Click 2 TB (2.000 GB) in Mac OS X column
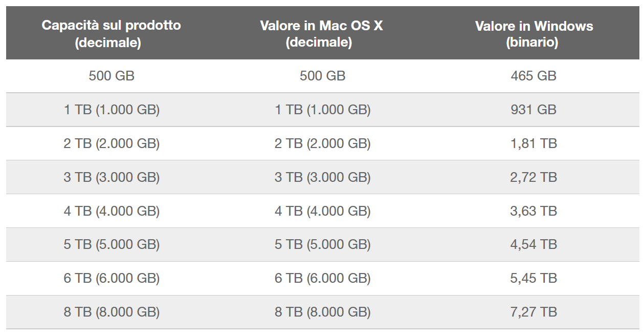Viewport: 644px width, 335px height. pyautogui.click(x=323, y=143)
